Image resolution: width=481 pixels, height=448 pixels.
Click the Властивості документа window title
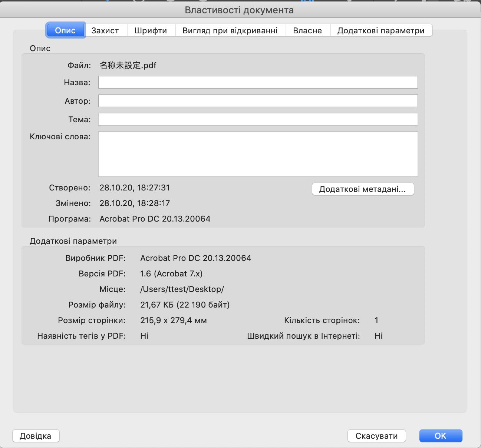click(239, 10)
